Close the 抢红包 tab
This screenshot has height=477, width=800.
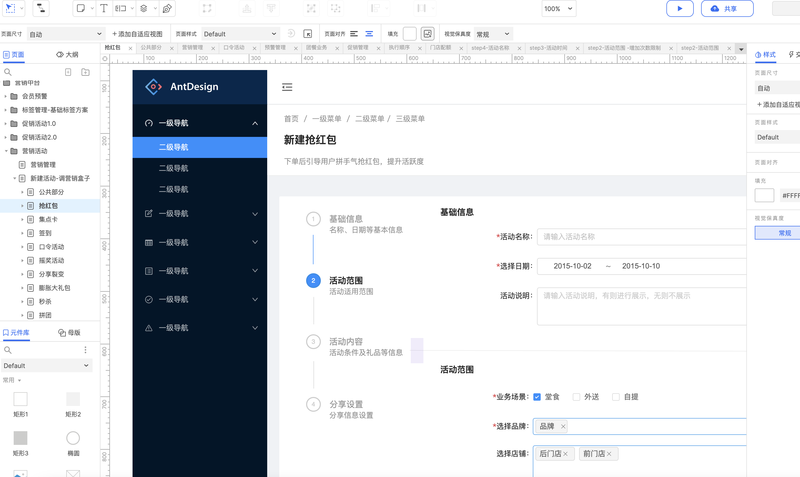click(x=131, y=48)
